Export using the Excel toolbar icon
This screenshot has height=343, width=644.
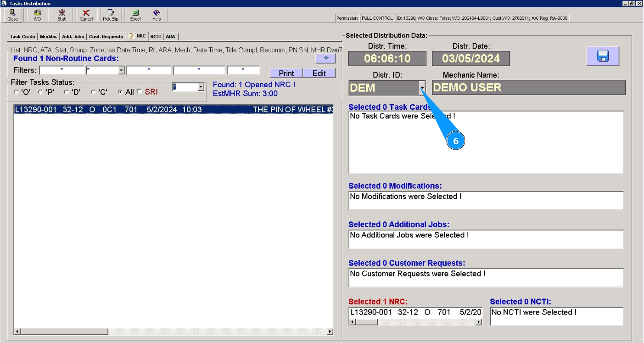pos(135,15)
